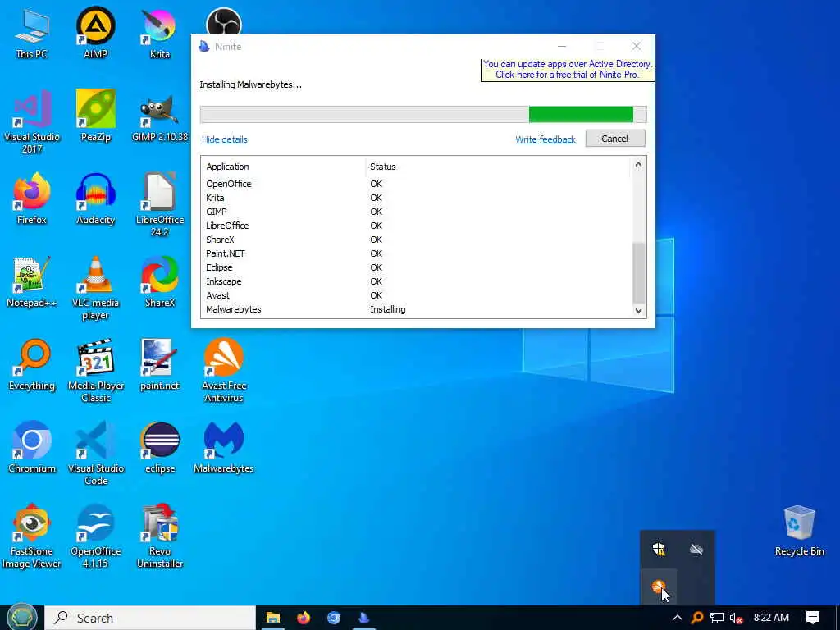Click Windows Security shield tray icon
Image resolution: width=840 pixels, height=630 pixels.
tap(659, 549)
